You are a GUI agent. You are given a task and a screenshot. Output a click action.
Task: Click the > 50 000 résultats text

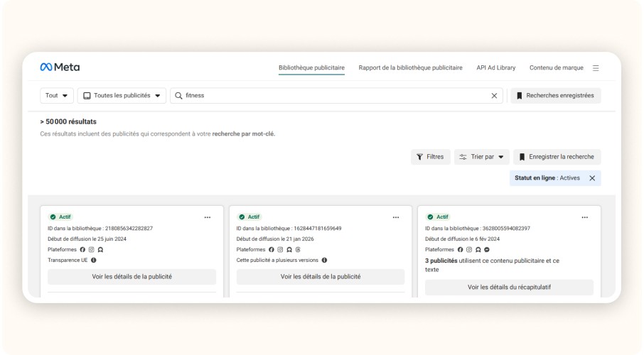click(68, 121)
